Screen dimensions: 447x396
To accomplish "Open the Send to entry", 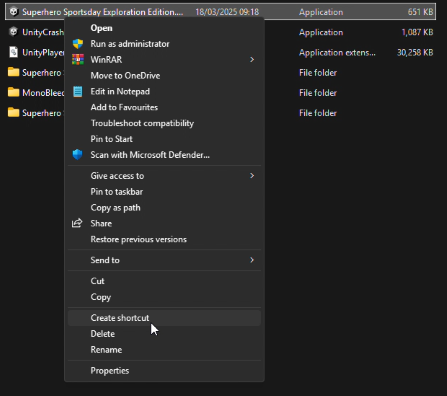I will 164,260.
